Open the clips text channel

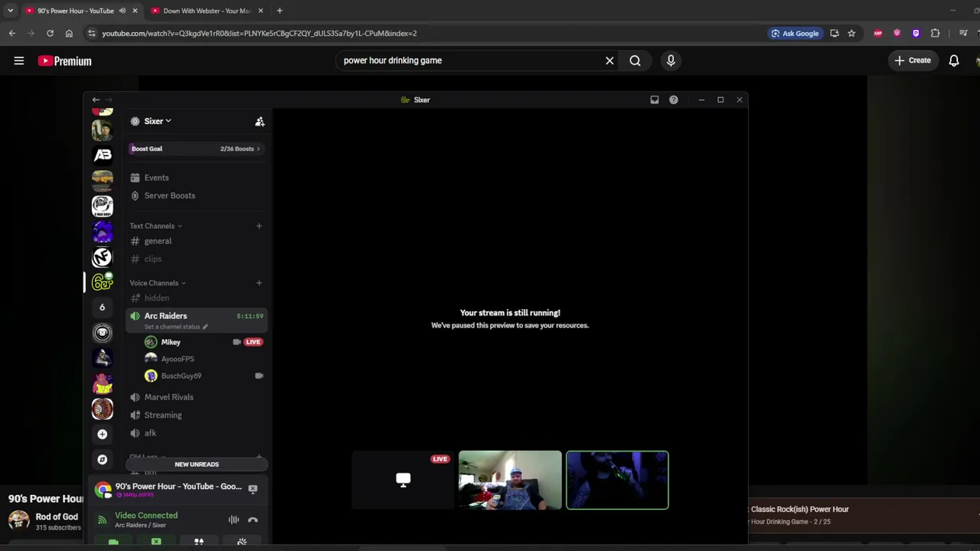(195, 259)
